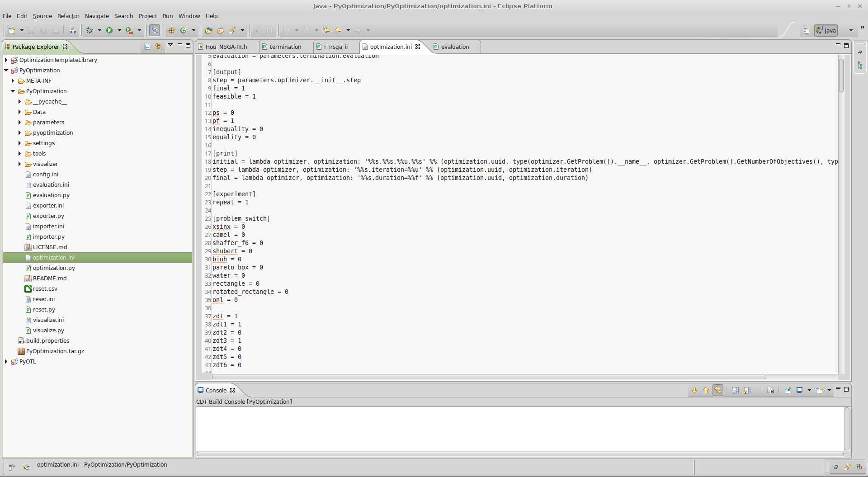Viewport: 868px width, 477px height.
Task: Expand the OptimizationTemplateLibrary project
Action: [6, 60]
